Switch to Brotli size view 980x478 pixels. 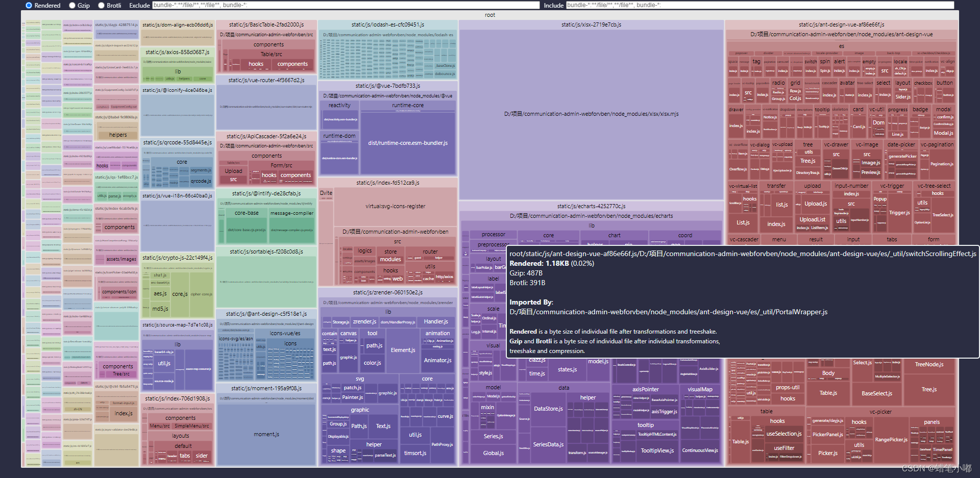[x=101, y=6]
